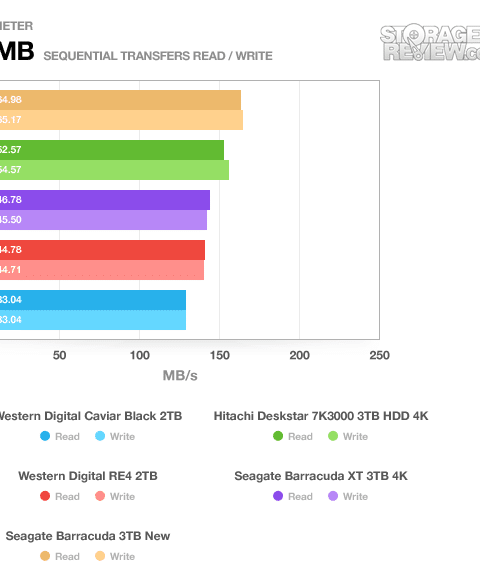Click the MB/s axis title

(x=180, y=375)
